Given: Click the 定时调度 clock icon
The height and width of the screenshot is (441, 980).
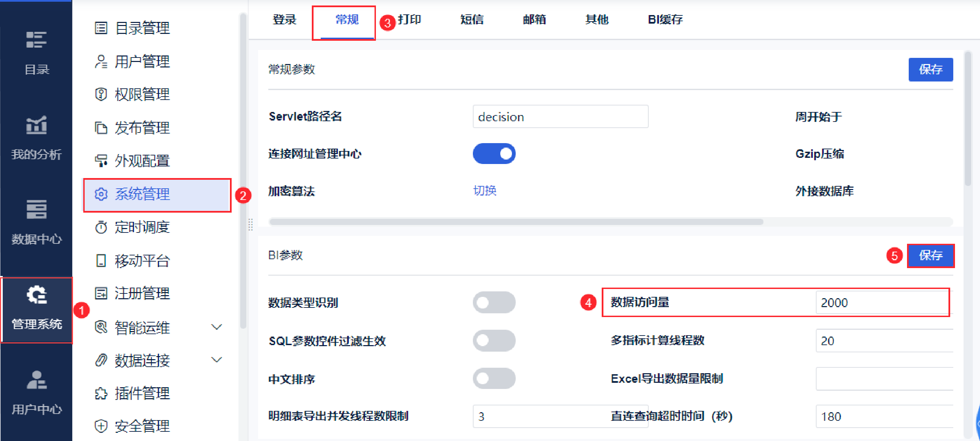Looking at the screenshot, I should (x=101, y=227).
